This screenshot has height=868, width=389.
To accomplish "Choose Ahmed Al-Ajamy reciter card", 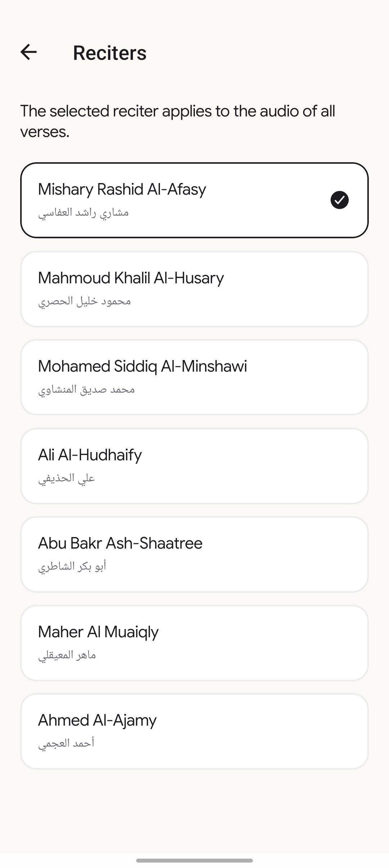I will click(x=194, y=731).
